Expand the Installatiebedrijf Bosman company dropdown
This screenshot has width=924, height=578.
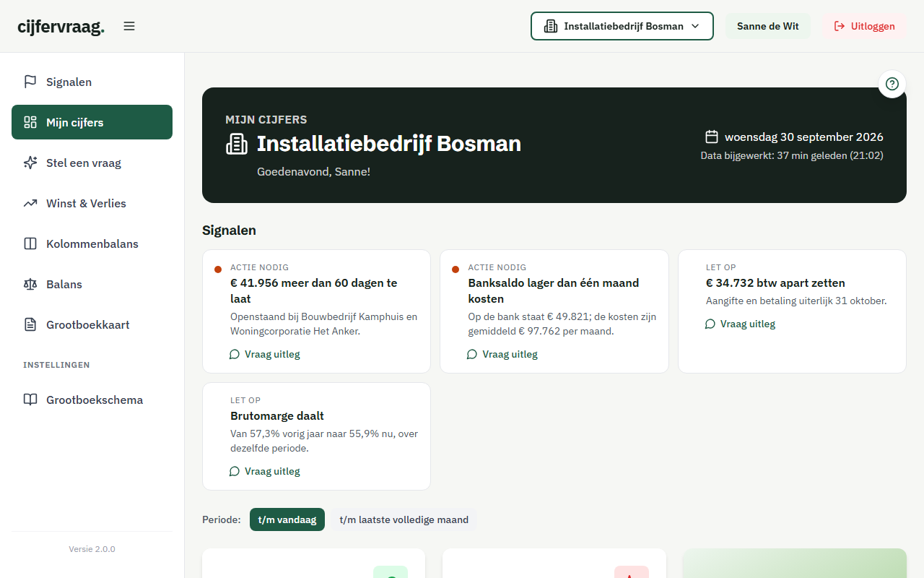622,26
